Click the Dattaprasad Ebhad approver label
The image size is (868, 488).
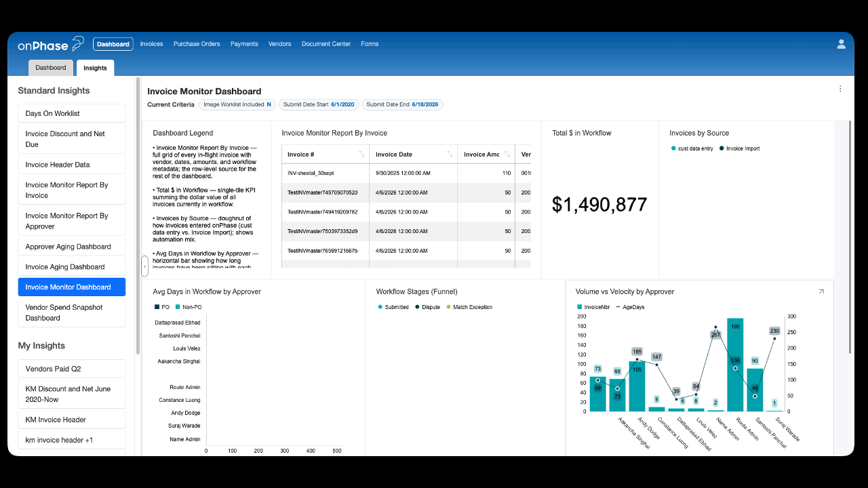pyautogui.click(x=178, y=323)
